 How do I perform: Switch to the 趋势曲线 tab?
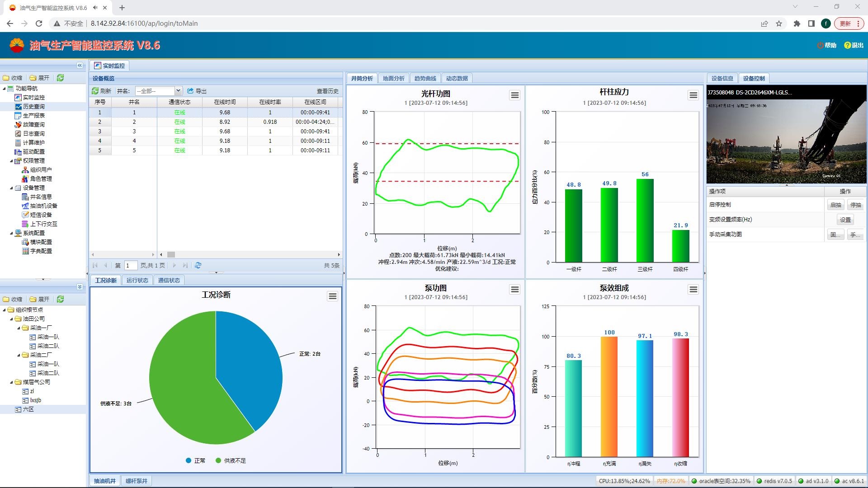pos(425,78)
